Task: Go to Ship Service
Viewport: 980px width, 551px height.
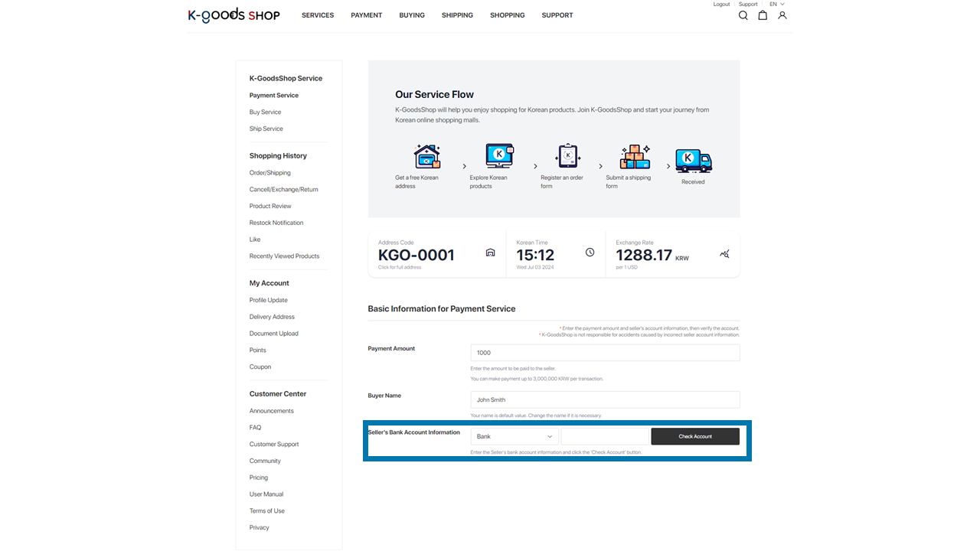Action: point(266,129)
